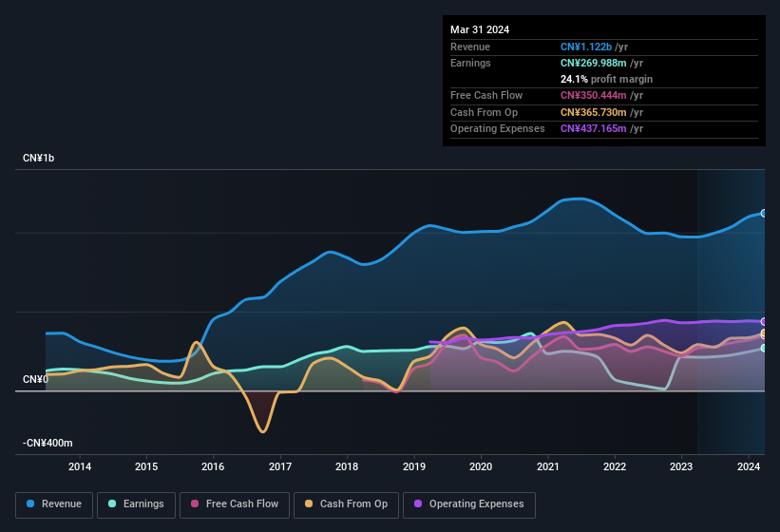Screen dimensions: 780x532
Task: Click the blue dot in Revenue legend
Action: tap(31, 504)
